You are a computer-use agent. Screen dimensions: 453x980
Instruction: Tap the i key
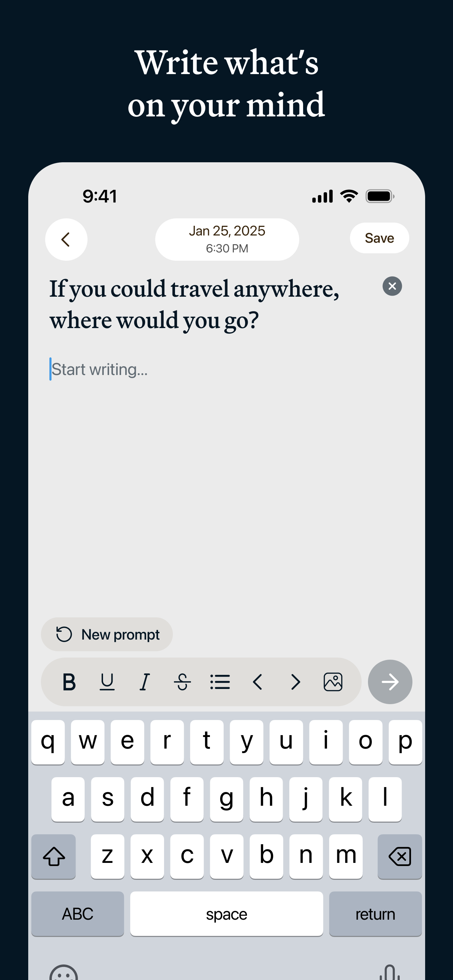[326, 742]
